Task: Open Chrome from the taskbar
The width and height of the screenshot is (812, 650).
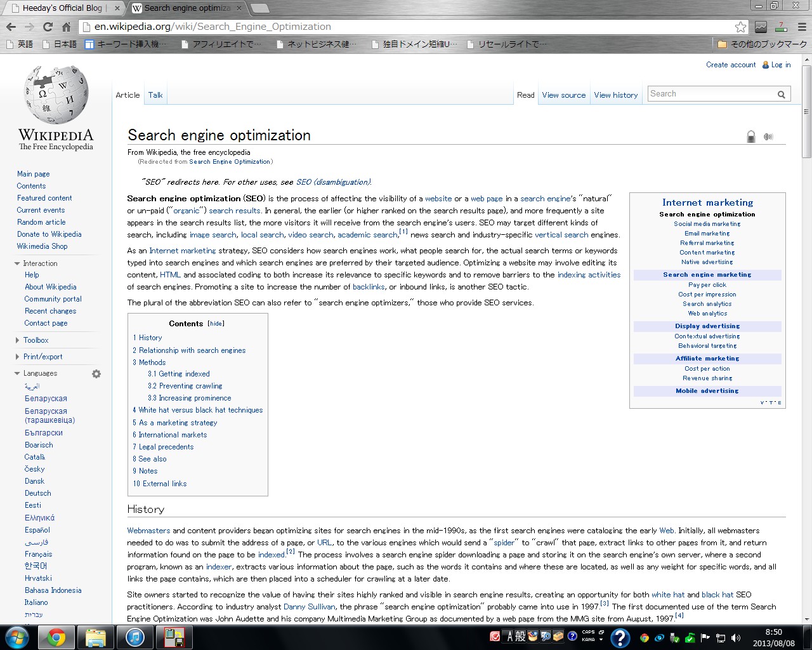Action: pyautogui.click(x=56, y=637)
